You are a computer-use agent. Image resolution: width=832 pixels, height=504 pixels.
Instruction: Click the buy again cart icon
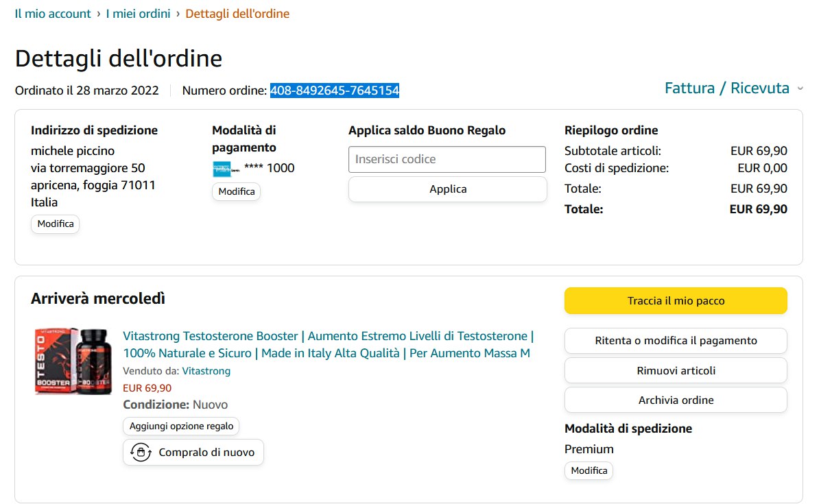pyautogui.click(x=141, y=453)
